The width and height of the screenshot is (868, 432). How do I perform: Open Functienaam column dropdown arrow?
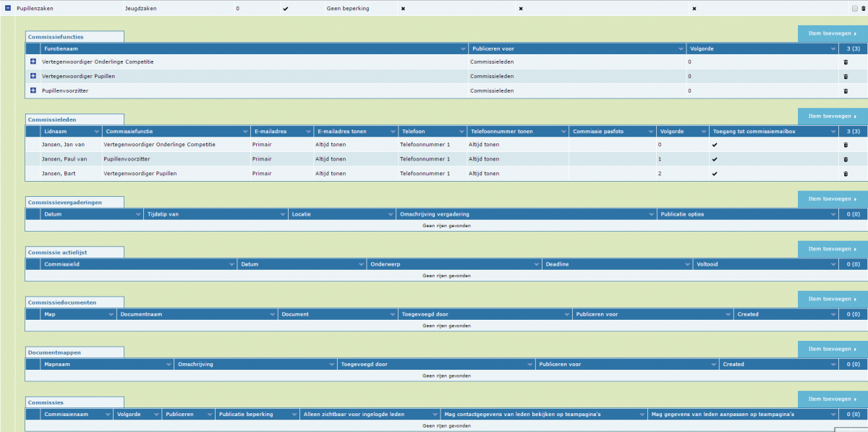point(463,48)
